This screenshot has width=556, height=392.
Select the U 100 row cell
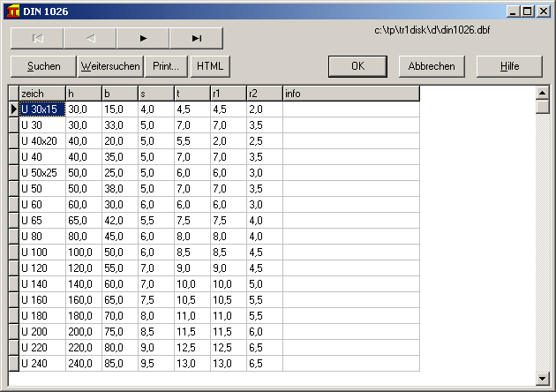[41, 252]
